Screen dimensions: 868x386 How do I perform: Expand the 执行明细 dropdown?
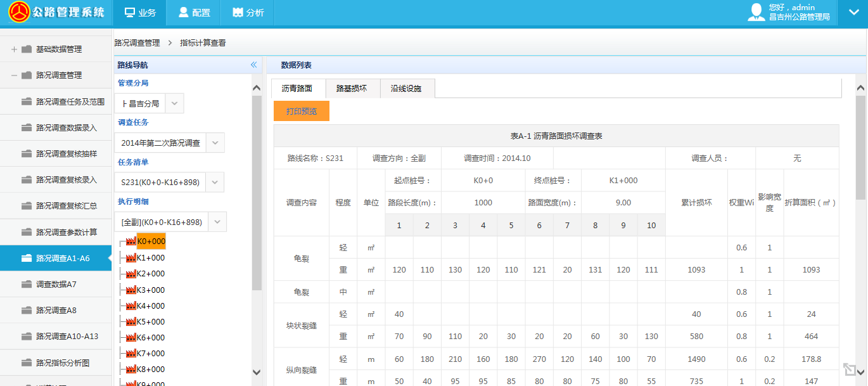pos(217,222)
